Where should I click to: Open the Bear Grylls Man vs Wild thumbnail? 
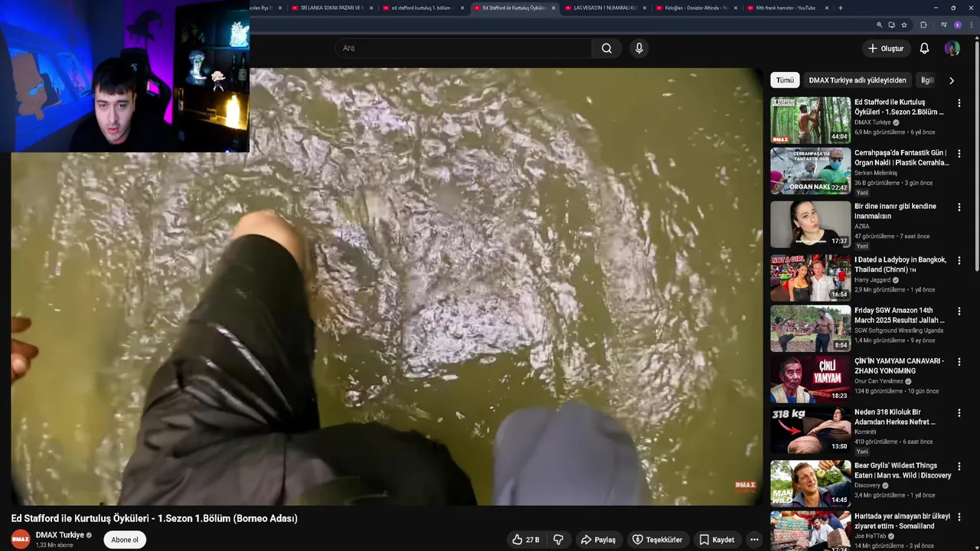(810, 484)
